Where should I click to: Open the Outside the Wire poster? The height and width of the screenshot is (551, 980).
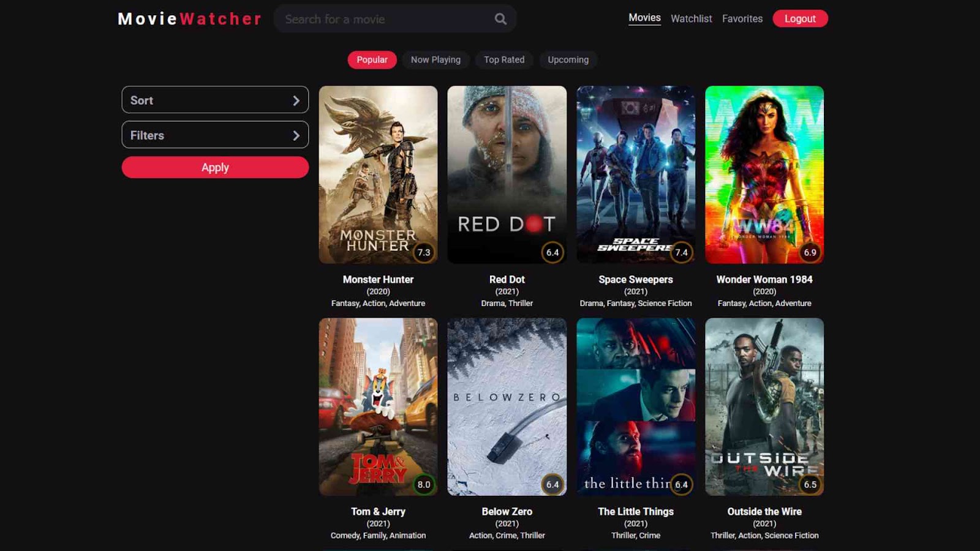[764, 407]
